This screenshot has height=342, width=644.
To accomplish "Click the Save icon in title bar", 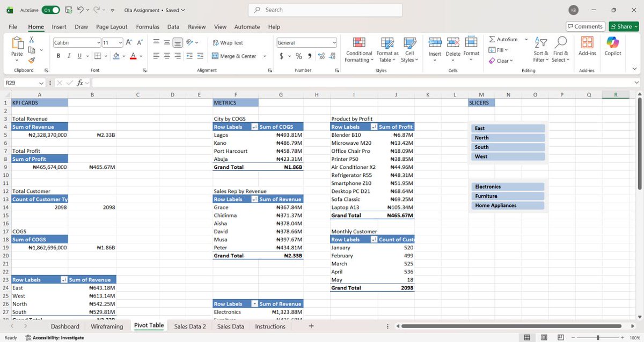I will pos(68,10).
